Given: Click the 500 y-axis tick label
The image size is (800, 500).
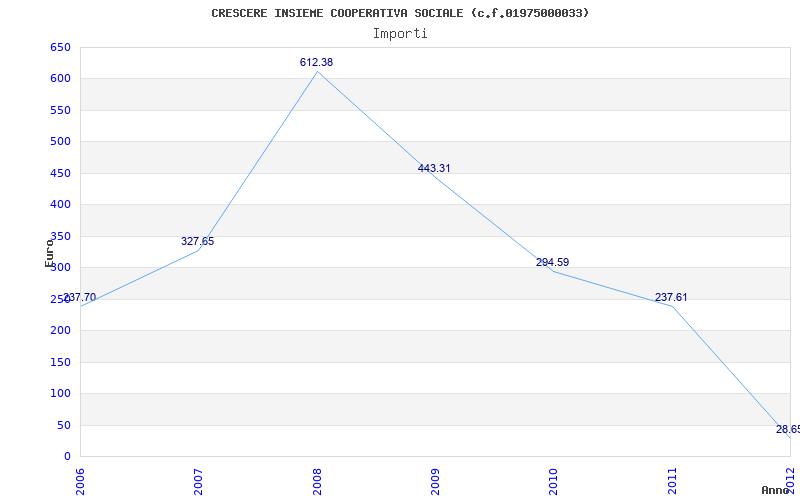Looking at the screenshot, I should point(60,142).
